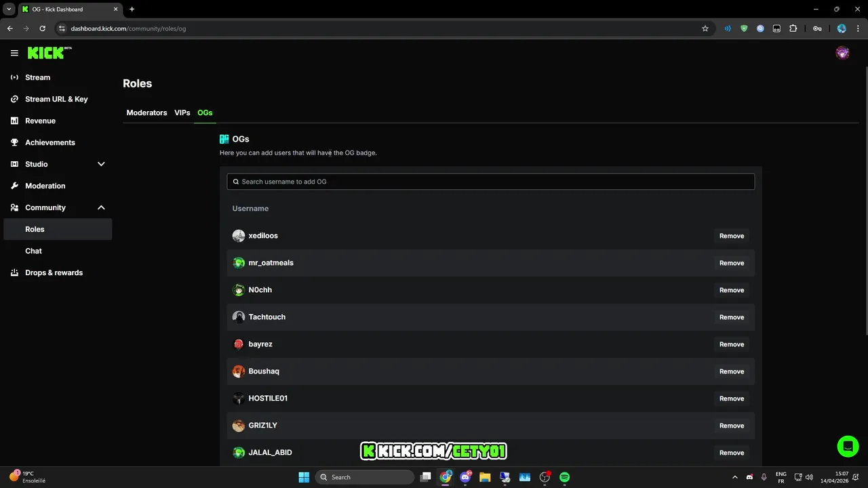This screenshot has height=488, width=868.
Task: Open Spotify from the taskbar
Action: click(564, 477)
